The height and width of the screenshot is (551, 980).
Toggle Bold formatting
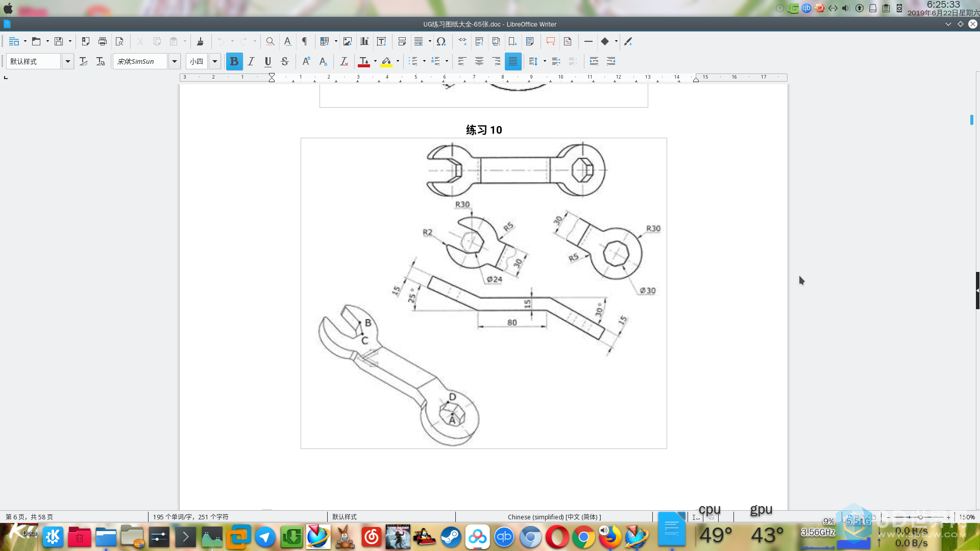point(234,61)
